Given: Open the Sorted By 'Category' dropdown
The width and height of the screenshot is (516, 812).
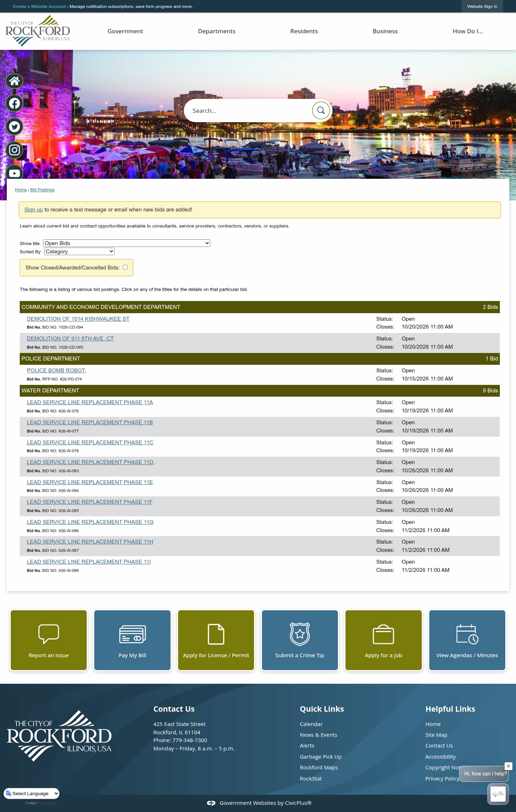Looking at the screenshot, I should click(x=79, y=251).
